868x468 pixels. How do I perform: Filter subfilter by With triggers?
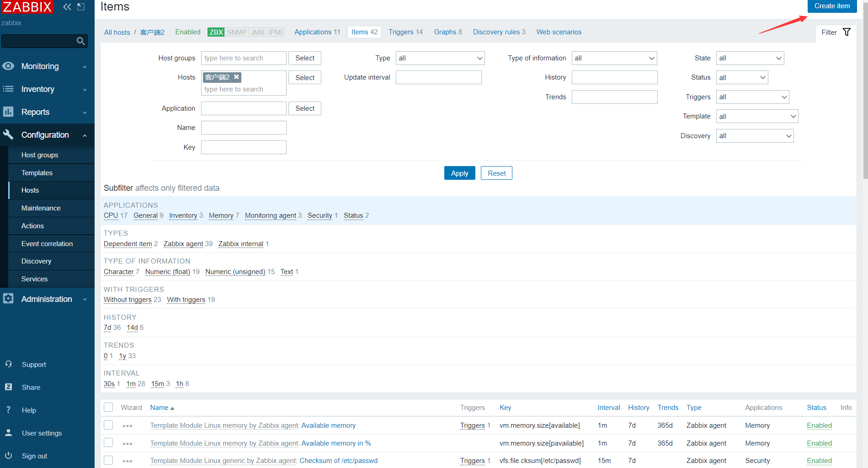point(186,300)
